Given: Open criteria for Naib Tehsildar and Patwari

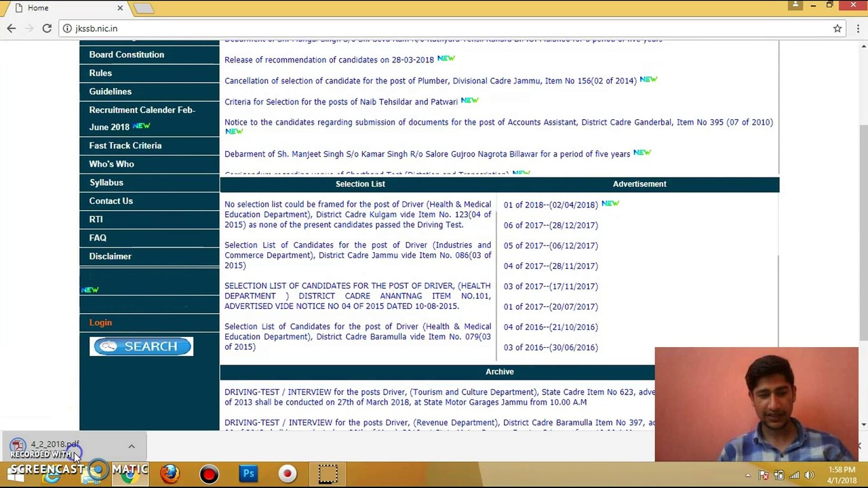Looking at the screenshot, I should (341, 102).
